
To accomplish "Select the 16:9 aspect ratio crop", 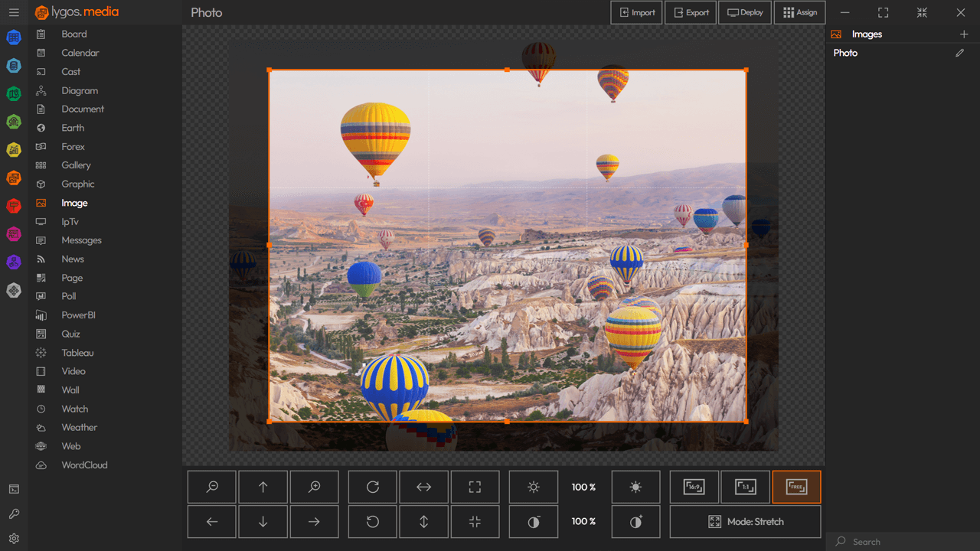I will (694, 487).
